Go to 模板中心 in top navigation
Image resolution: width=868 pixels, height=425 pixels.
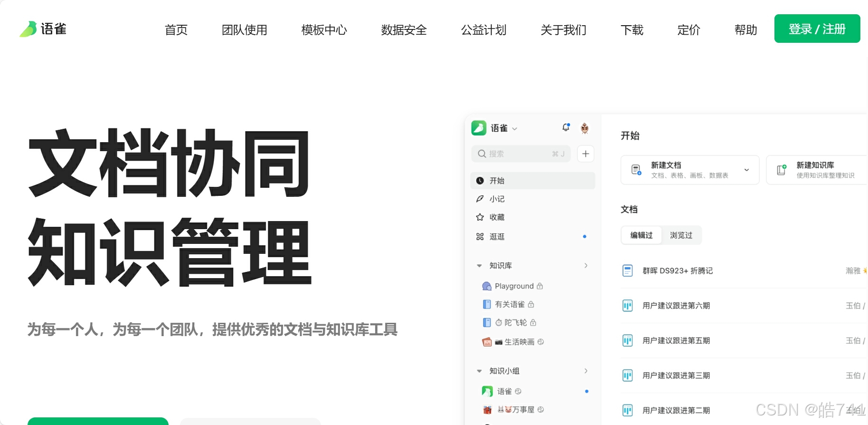click(324, 30)
